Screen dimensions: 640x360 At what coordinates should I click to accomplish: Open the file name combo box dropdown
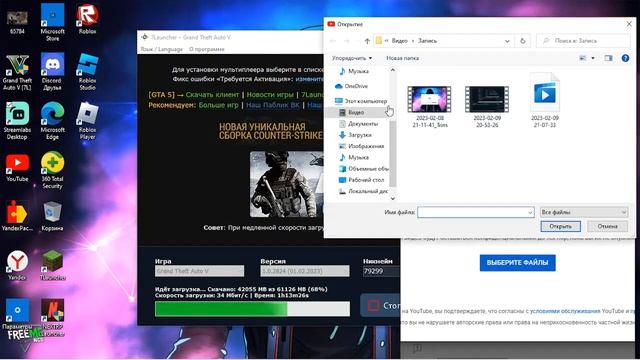point(530,212)
